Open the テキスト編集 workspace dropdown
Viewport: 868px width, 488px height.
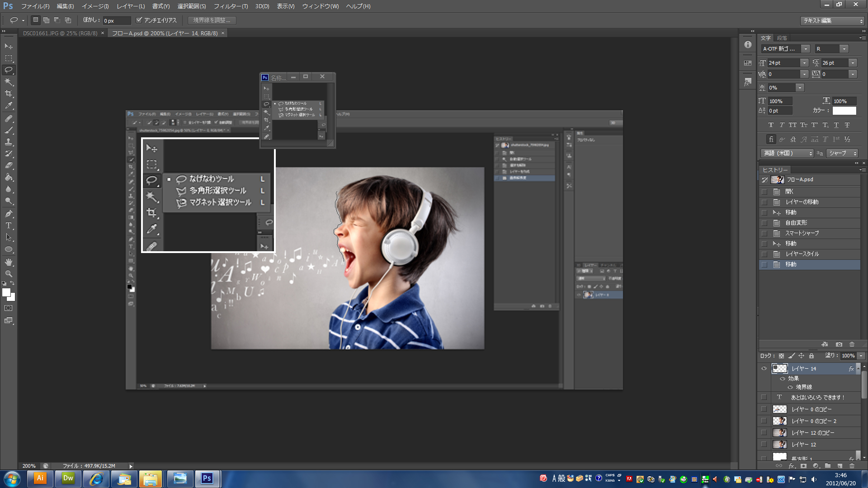[x=832, y=21]
